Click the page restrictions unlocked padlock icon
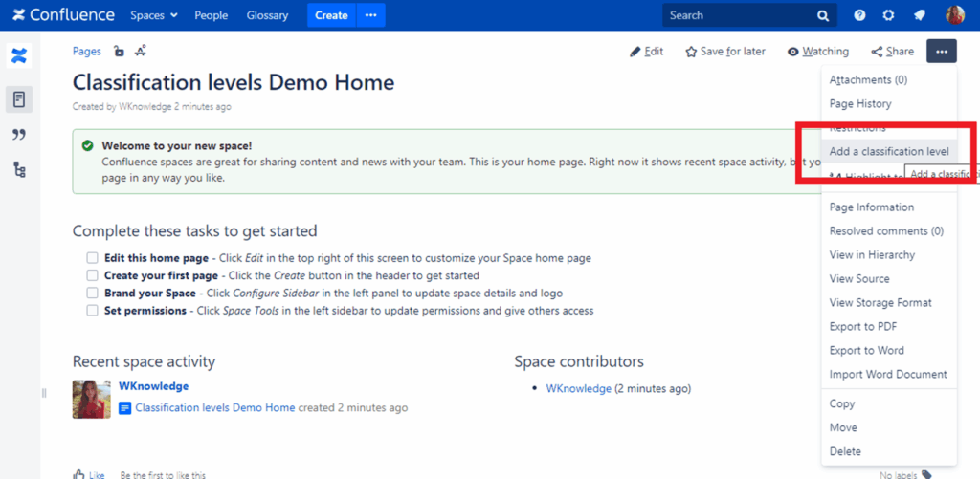This screenshot has width=980, height=479. coord(119,52)
